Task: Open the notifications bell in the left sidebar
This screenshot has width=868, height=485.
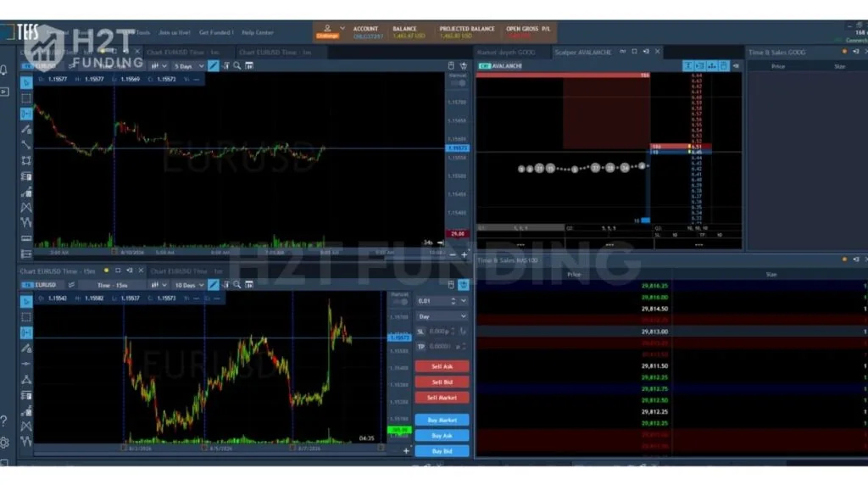Action: coord(4,70)
